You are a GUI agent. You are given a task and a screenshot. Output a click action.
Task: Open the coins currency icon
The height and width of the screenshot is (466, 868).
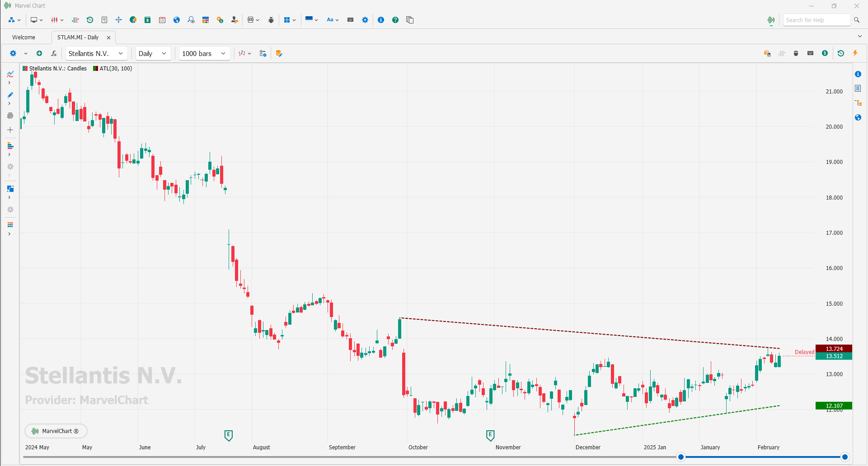[220, 20]
